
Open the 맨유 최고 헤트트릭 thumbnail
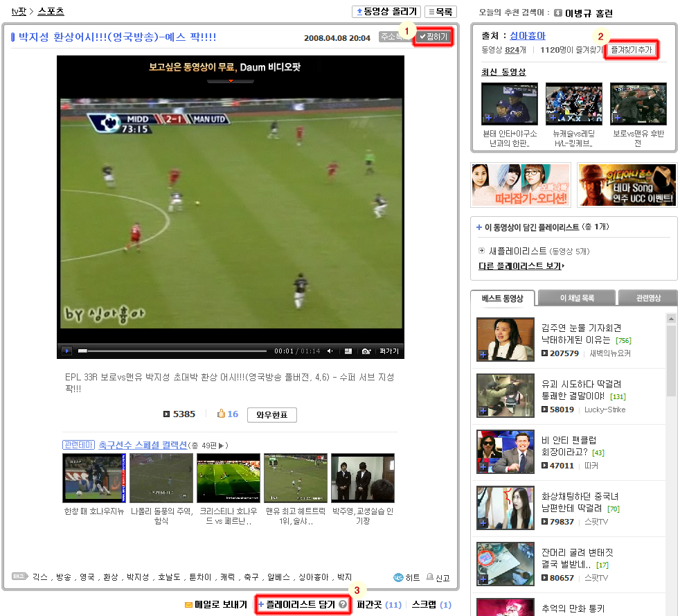[x=296, y=478]
